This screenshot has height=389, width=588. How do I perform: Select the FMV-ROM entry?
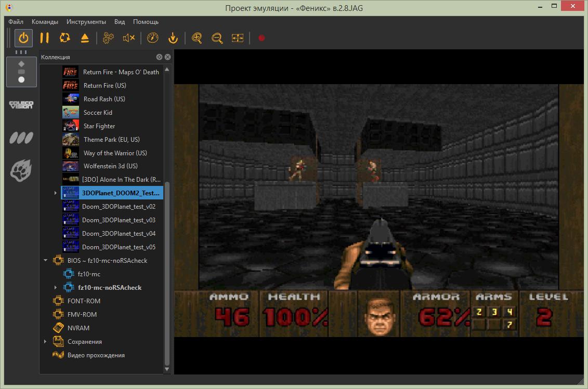click(82, 314)
